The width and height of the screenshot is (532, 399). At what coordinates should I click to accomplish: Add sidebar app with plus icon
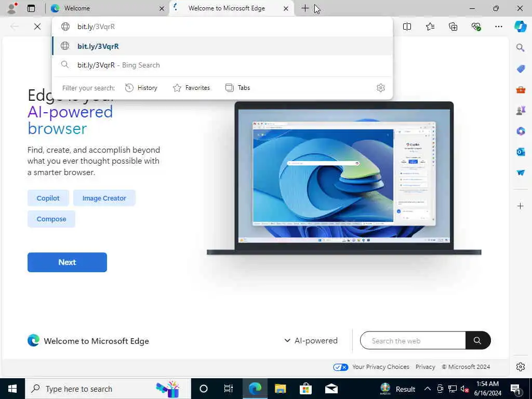pos(521,206)
